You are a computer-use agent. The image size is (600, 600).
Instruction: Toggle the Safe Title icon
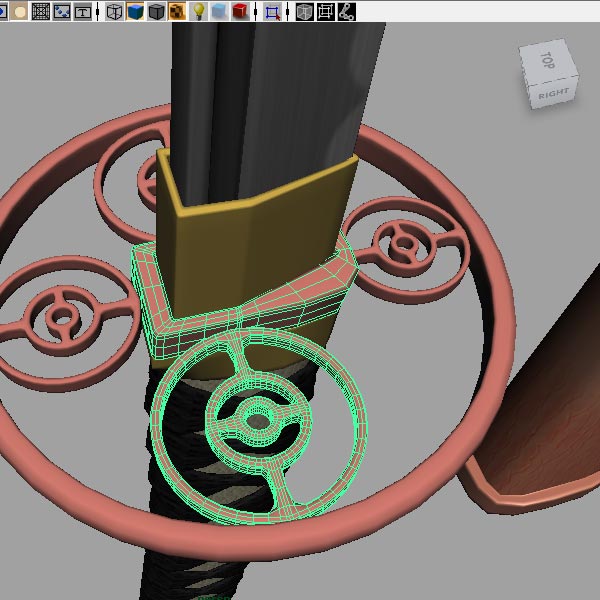click(83, 11)
